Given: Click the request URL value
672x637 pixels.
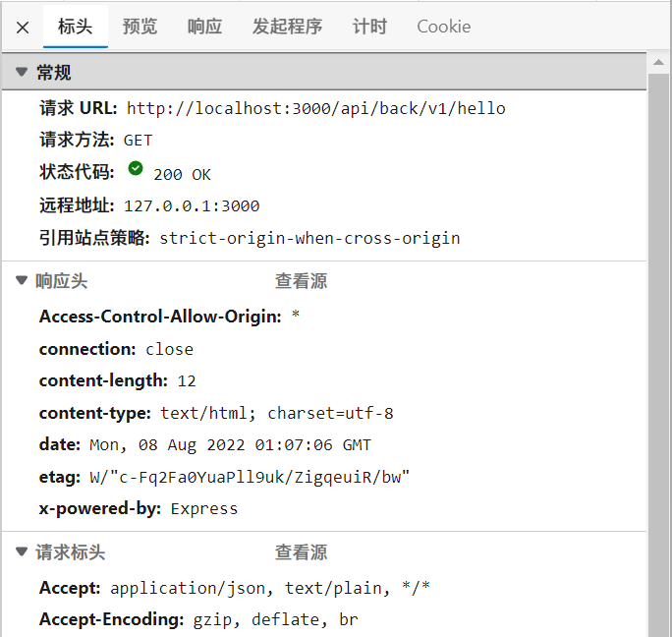Looking at the screenshot, I should [x=315, y=108].
